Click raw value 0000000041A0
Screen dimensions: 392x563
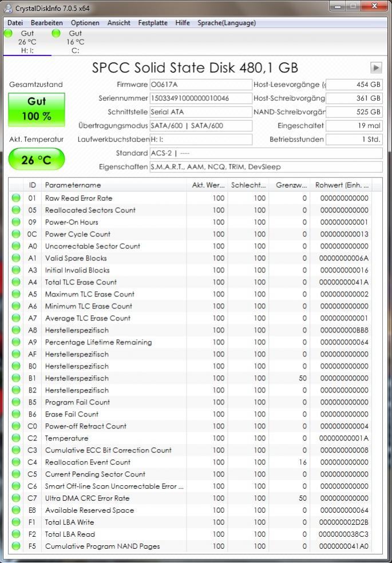coord(343,546)
